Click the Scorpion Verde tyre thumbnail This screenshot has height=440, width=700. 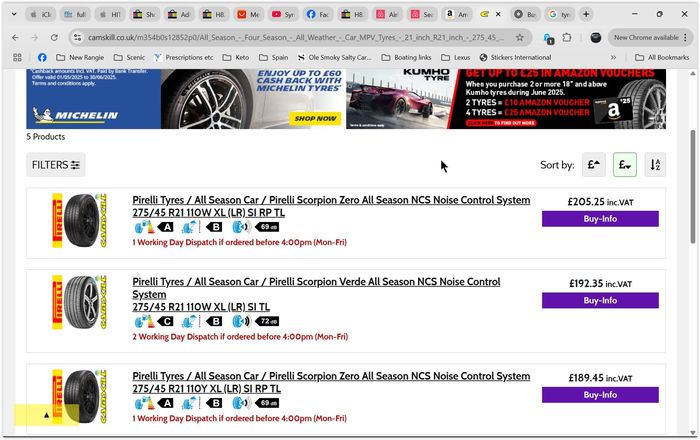click(x=80, y=302)
